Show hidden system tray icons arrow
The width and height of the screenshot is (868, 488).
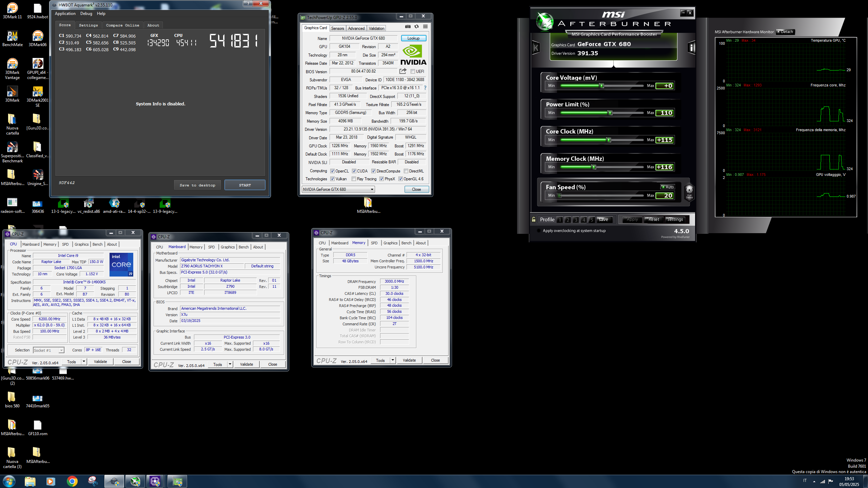pyautogui.click(x=814, y=482)
